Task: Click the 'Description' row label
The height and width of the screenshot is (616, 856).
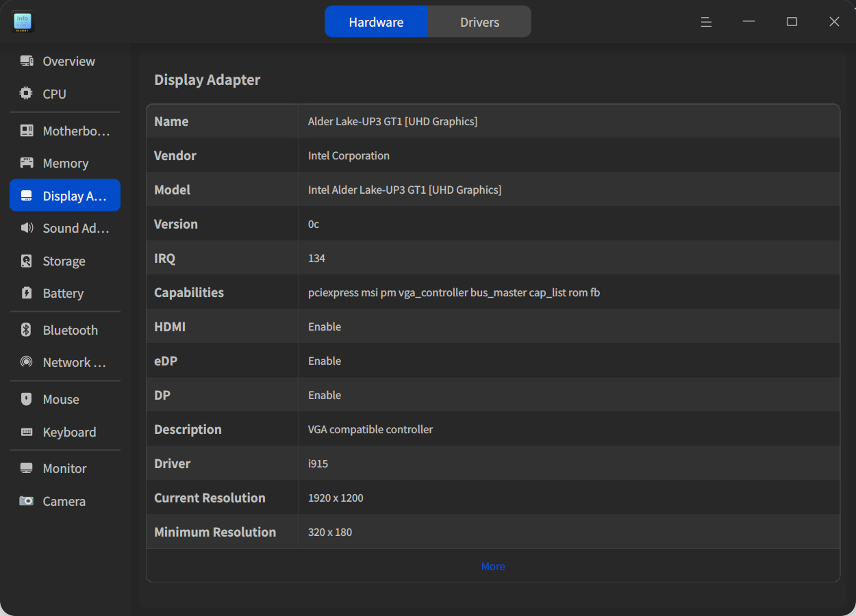Action: 188,429
